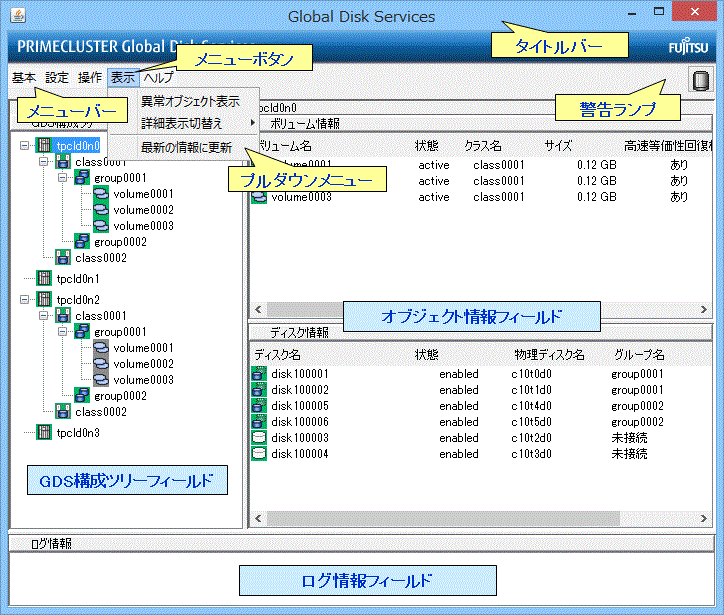The height and width of the screenshot is (615, 724).
Task: Collapse class0001 under tpcld0n0
Action: [x=43, y=162]
